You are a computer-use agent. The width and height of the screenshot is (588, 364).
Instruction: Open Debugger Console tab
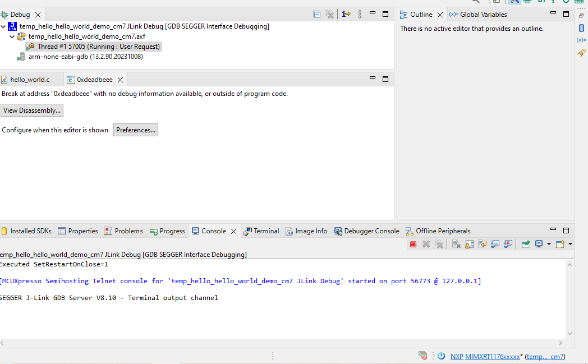(367, 231)
